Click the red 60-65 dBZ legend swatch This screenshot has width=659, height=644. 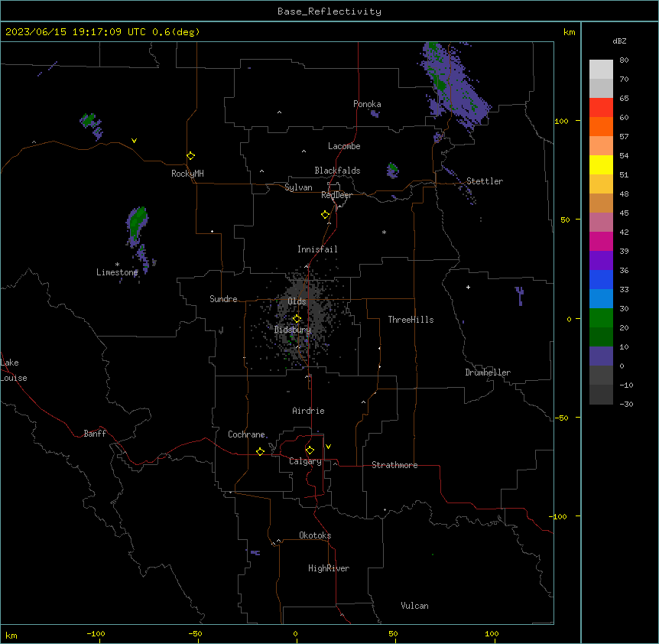click(x=601, y=108)
